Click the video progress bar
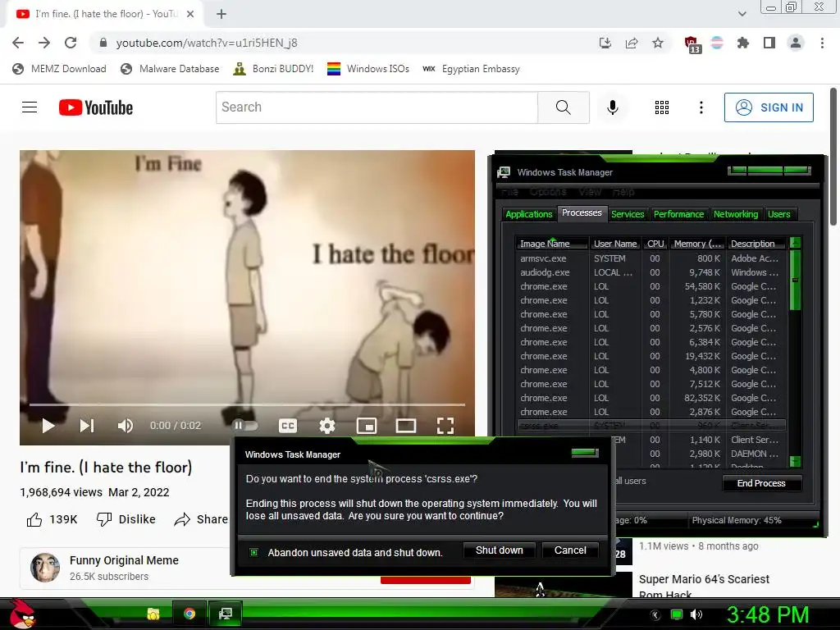The height and width of the screenshot is (630, 840). click(247, 404)
